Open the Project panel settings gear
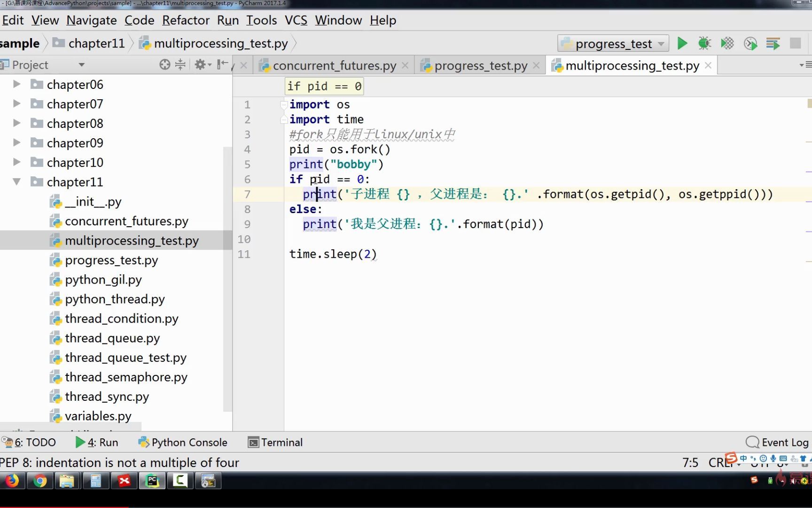This screenshot has width=812, height=508. tap(203, 64)
